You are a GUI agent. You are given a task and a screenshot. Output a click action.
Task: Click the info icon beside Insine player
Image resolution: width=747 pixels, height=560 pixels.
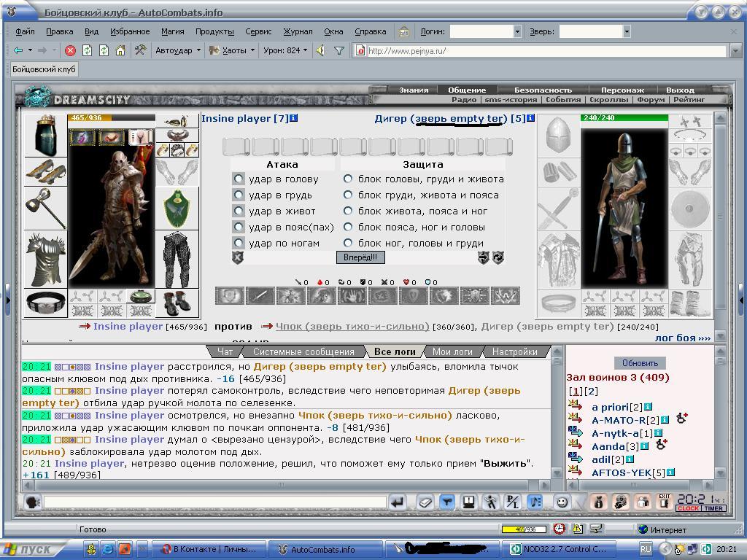pos(293,117)
